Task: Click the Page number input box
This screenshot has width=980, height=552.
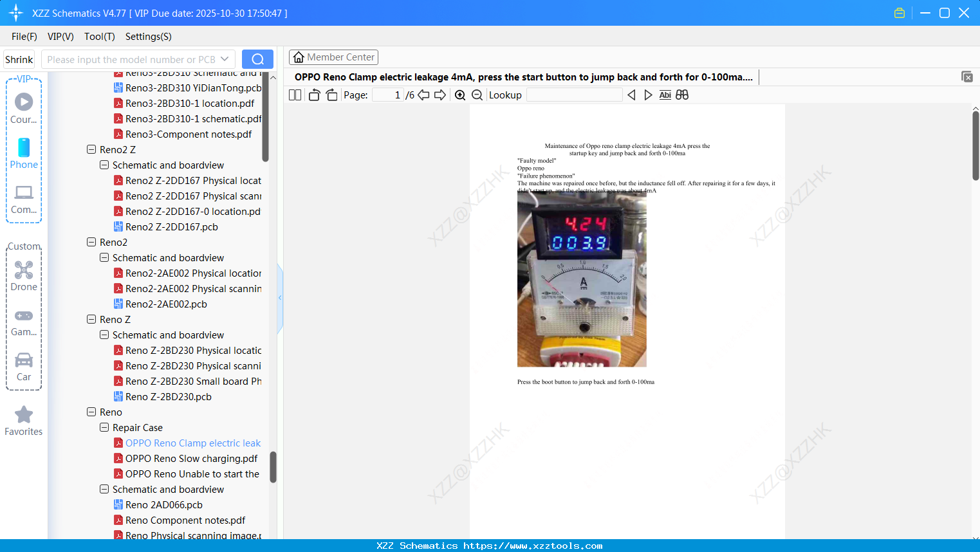Action: (388, 95)
